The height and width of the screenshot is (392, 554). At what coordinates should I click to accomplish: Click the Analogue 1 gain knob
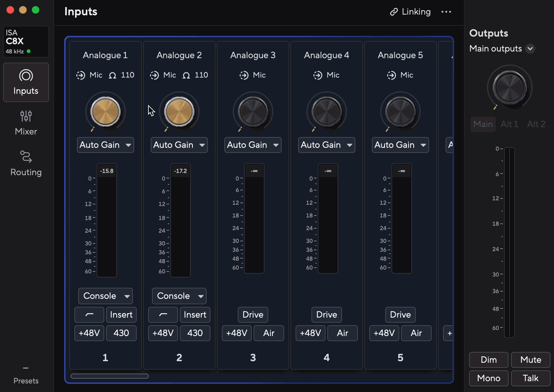click(106, 112)
